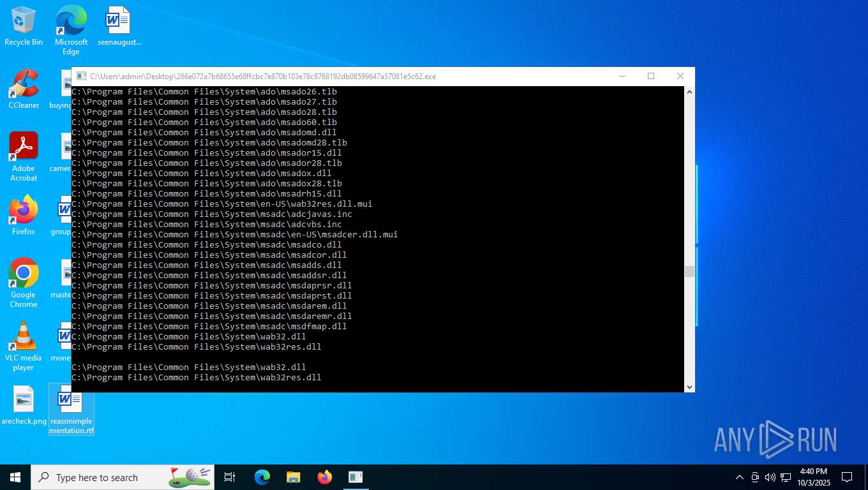Click the Type here to search box
Screen dimensions: 868x490
pyautogui.click(x=123, y=477)
